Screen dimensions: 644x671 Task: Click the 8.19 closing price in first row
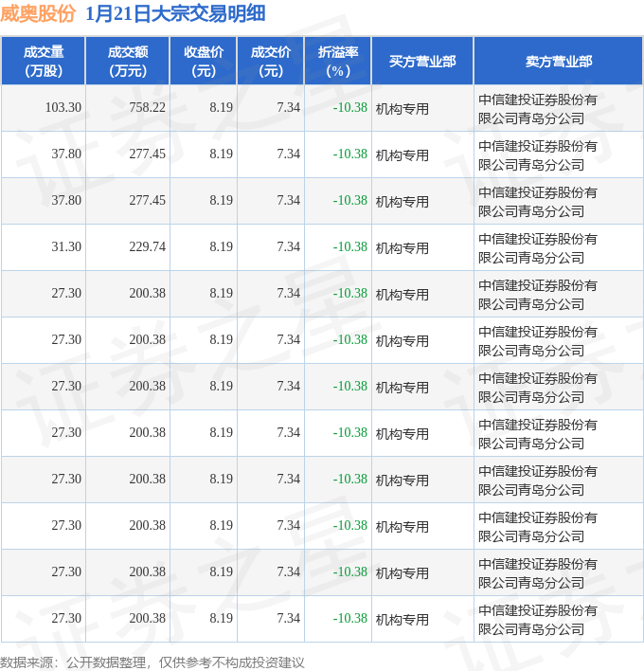221,108
